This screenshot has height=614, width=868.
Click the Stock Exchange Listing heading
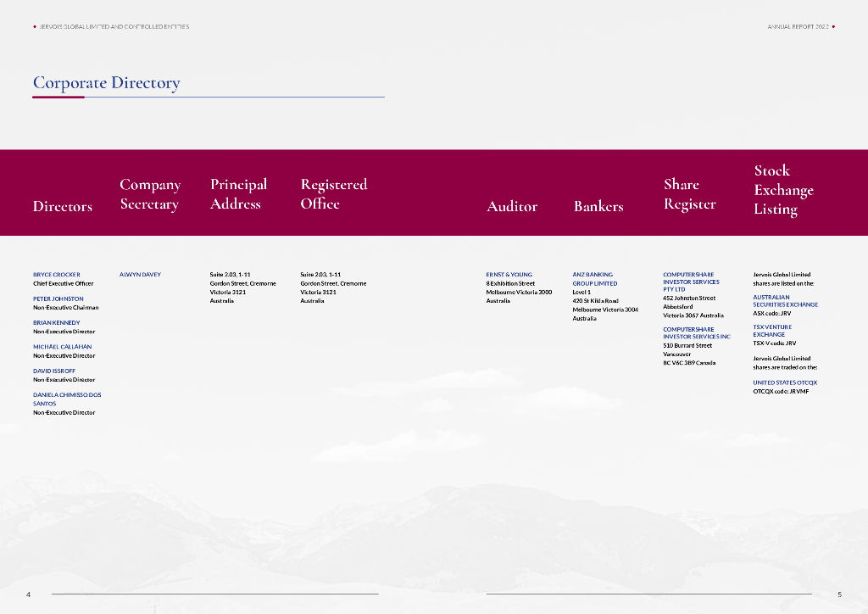pyautogui.click(x=783, y=190)
